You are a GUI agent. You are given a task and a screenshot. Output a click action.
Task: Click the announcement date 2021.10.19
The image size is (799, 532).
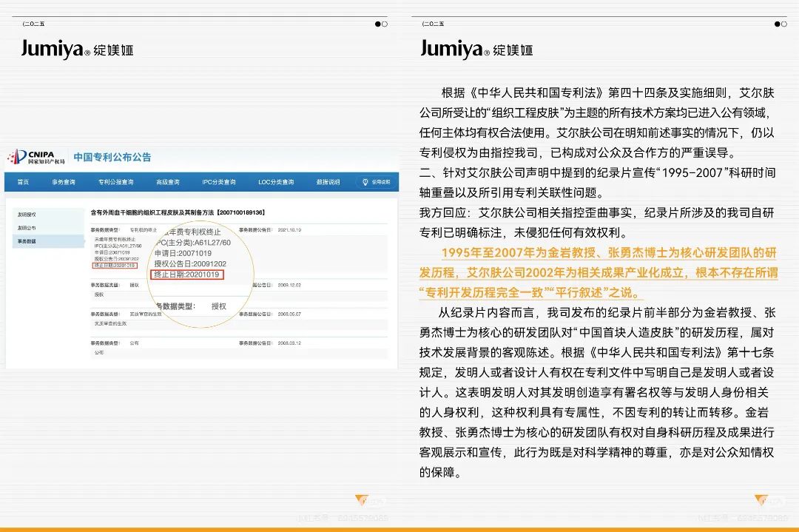pyautogui.click(x=289, y=230)
